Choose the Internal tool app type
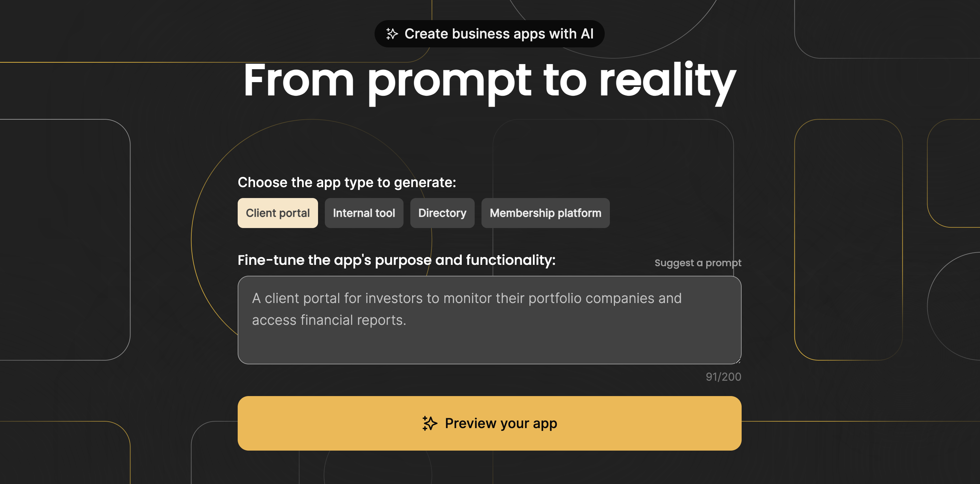The width and height of the screenshot is (980, 484). pos(364,213)
